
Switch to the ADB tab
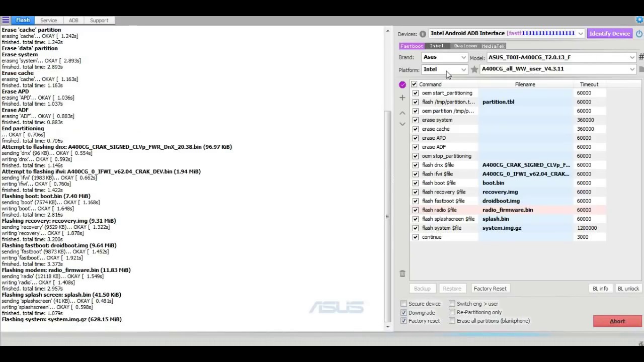pyautogui.click(x=73, y=21)
